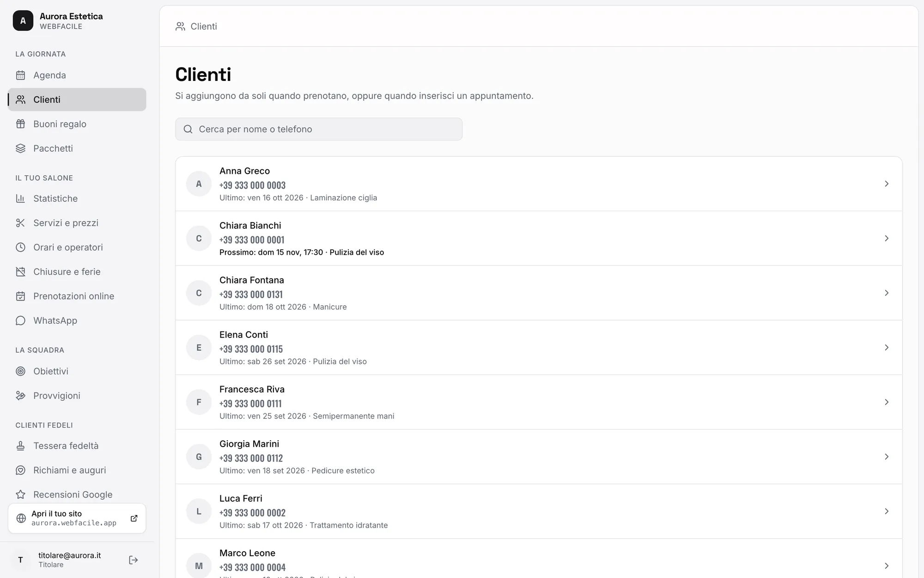Click the Buoni regalo gift icon
Image resolution: width=924 pixels, height=578 pixels.
[20, 124]
